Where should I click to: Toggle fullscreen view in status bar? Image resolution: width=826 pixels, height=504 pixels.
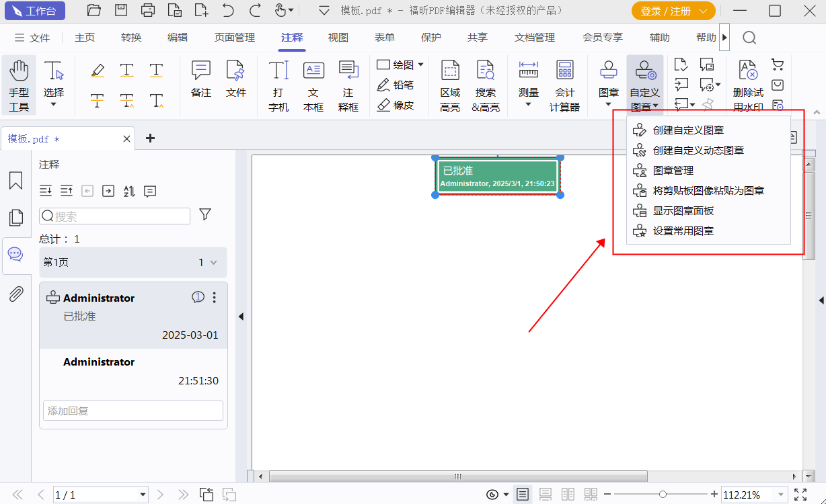[800, 495]
